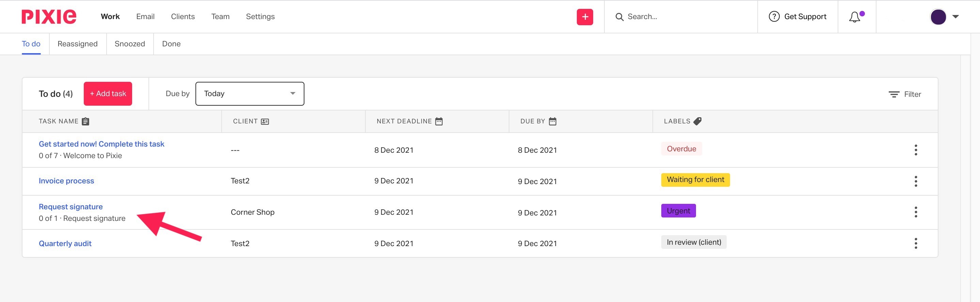980x302 pixels.
Task: Switch to the Done tab
Action: point(171,44)
